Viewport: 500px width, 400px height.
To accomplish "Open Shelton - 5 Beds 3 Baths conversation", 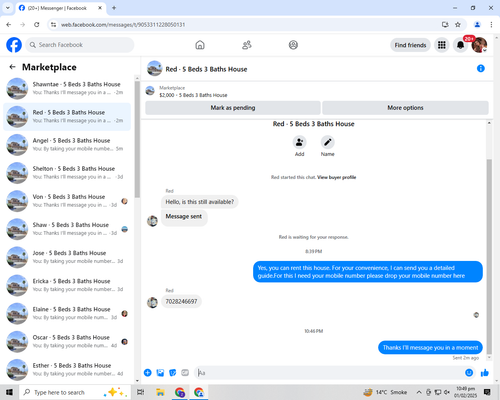I will coord(67,173).
